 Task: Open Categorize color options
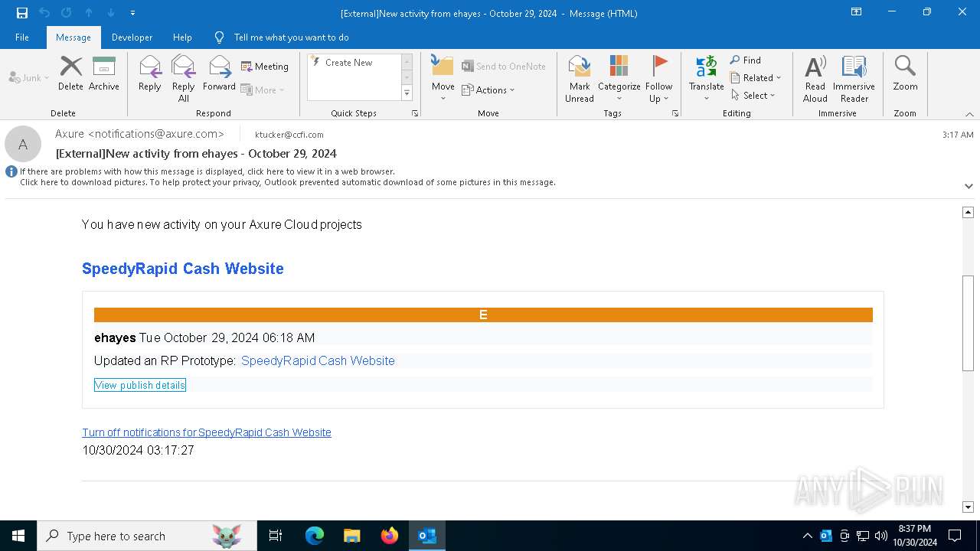(x=619, y=78)
